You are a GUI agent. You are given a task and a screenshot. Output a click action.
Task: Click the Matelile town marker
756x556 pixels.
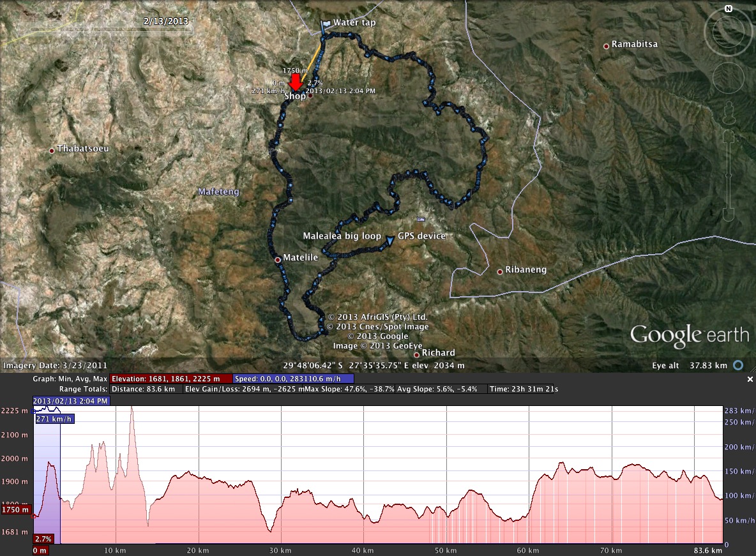(278, 260)
